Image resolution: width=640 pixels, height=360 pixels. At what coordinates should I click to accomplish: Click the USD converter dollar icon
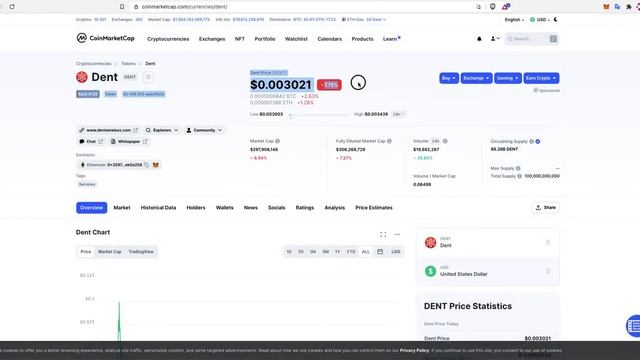(430, 271)
